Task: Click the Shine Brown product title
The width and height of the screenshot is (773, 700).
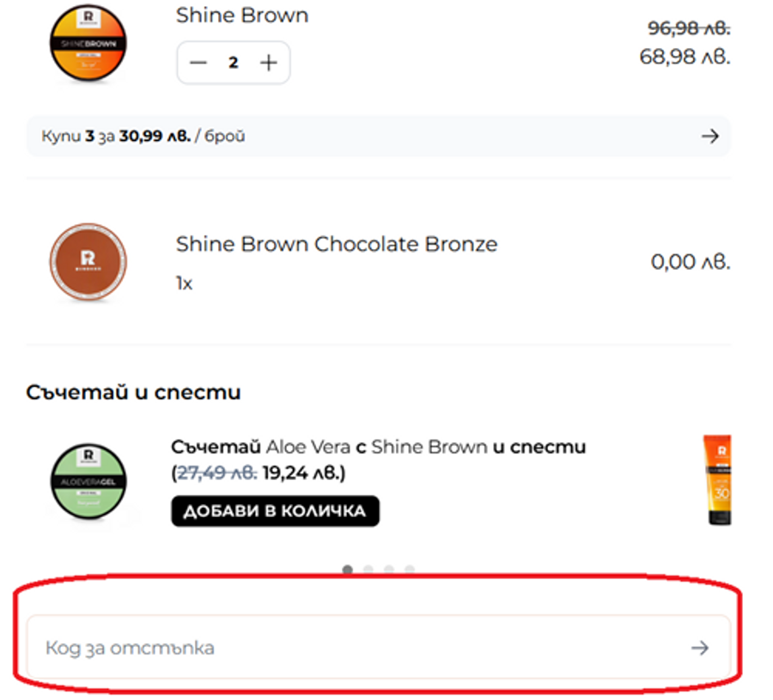Action: (x=240, y=15)
